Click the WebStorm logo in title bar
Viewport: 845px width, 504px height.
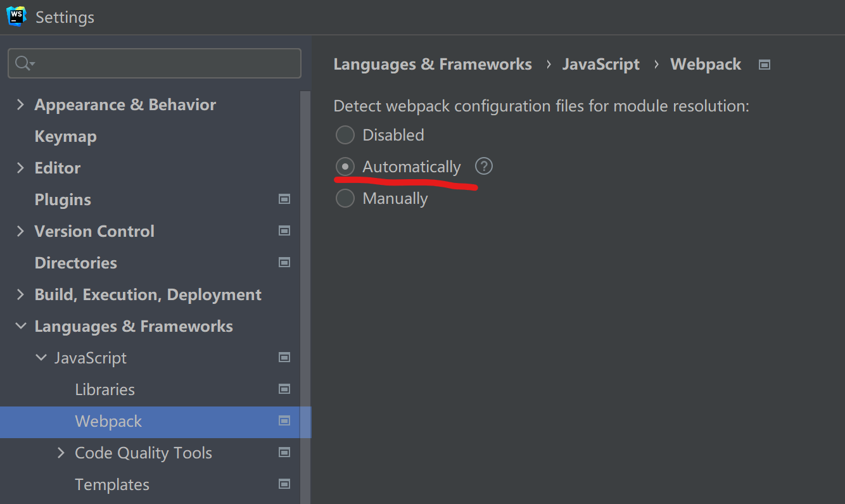coord(16,16)
